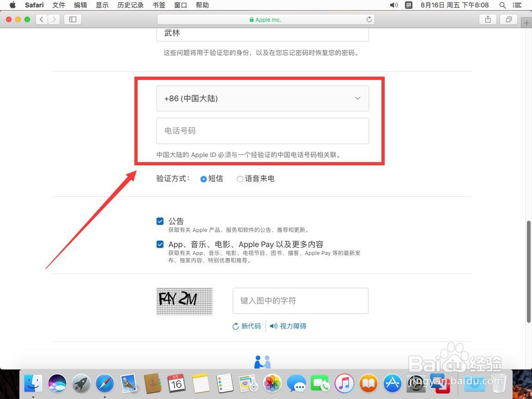
Task: Click the Pinyin input method icon
Action: pos(409,5)
